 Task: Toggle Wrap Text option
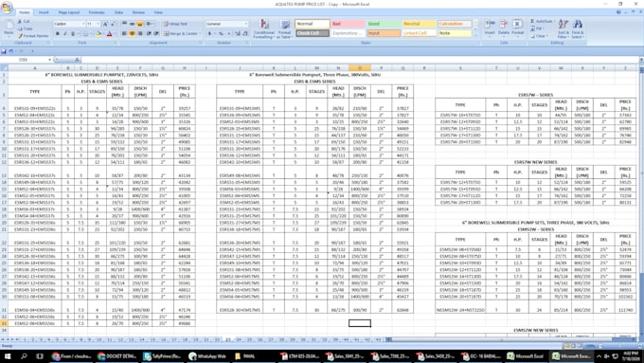[x=175, y=24]
